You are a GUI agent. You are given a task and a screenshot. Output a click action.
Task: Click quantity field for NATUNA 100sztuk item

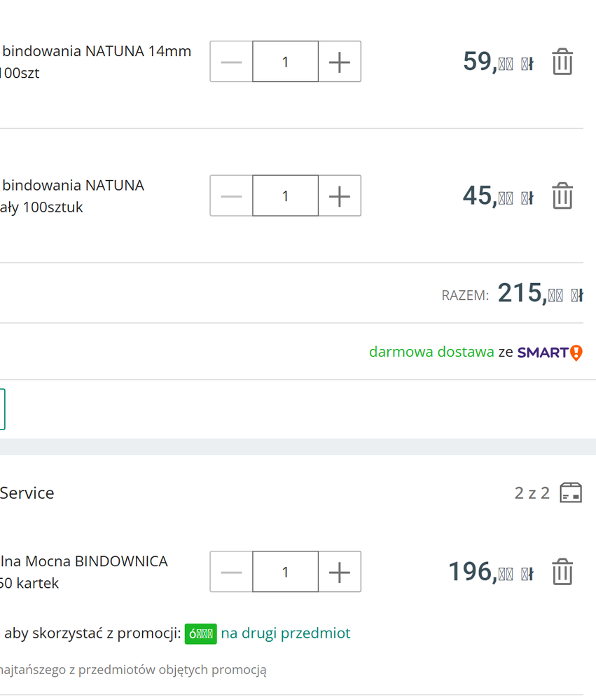[x=285, y=196]
